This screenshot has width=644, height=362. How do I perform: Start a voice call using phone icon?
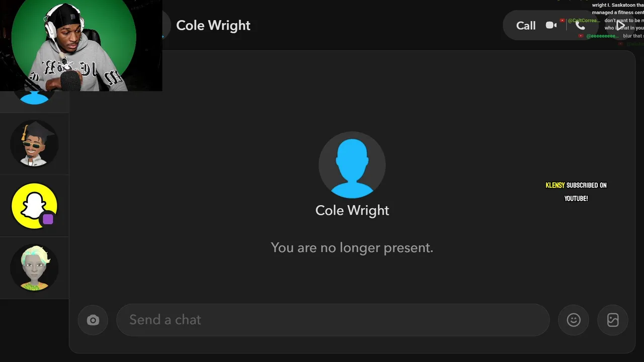coord(580,26)
